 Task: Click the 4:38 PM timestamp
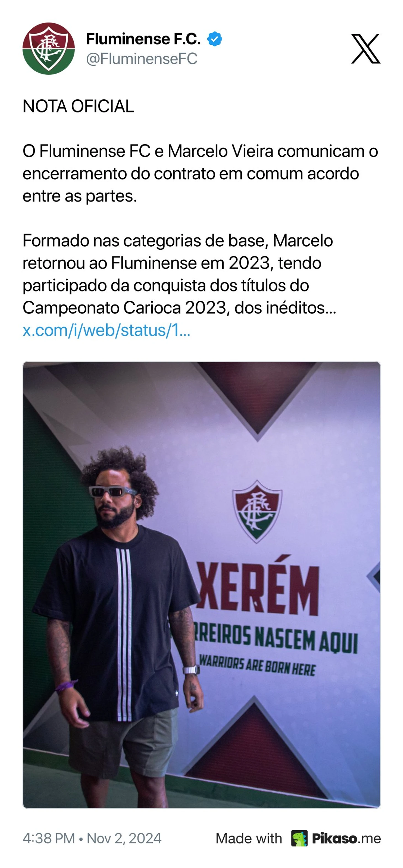coord(49,838)
